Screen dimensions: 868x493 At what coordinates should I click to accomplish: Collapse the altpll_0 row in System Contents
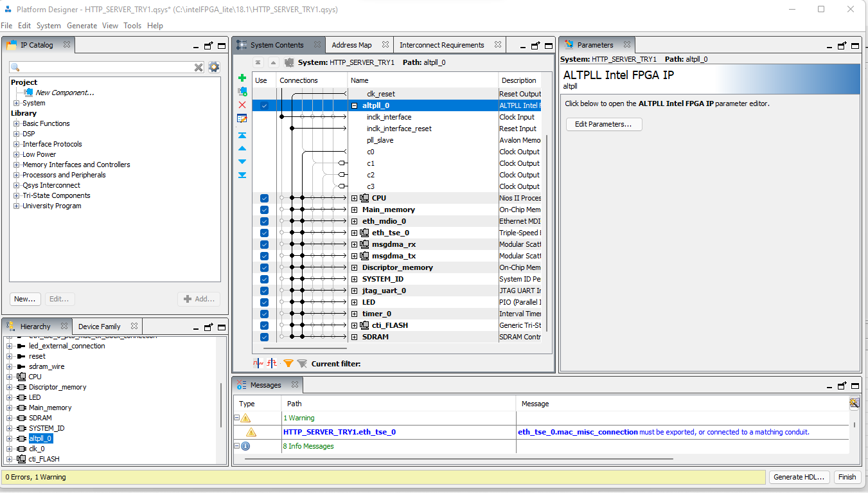354,105
